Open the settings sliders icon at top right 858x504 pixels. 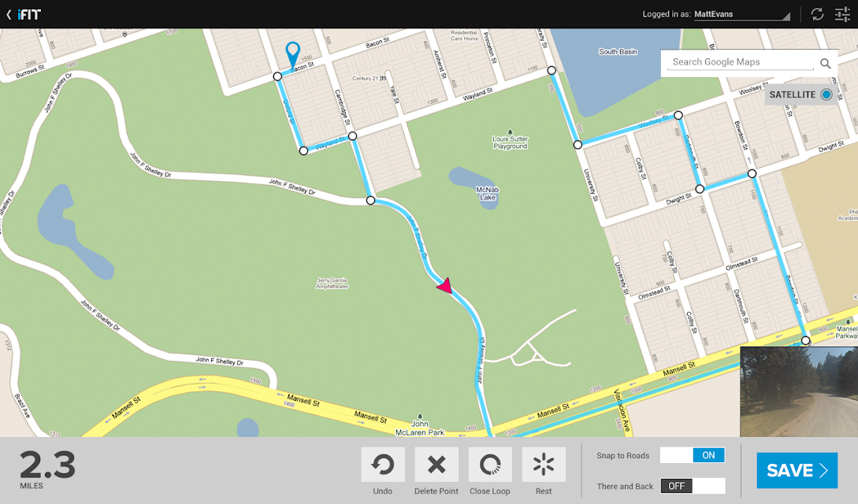point(843,14)
